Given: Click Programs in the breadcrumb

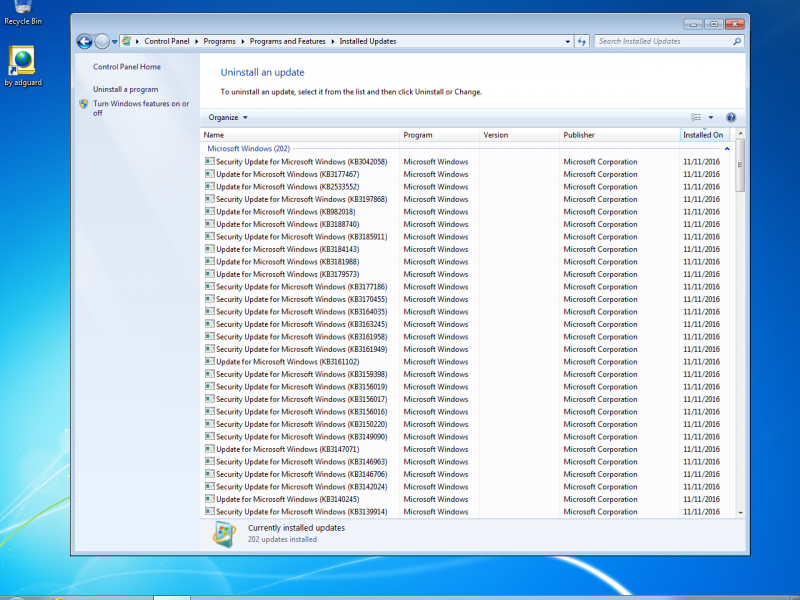Looking at the screenshot, I should (219, 41).
